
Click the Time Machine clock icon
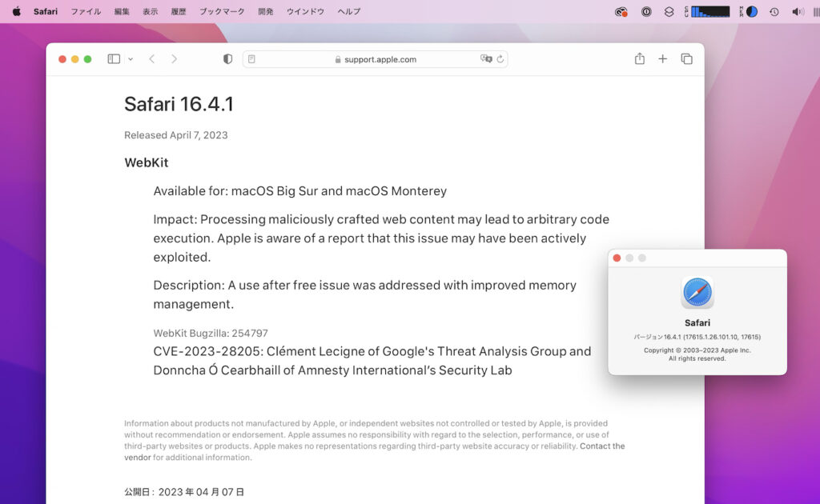click(773, 11)
